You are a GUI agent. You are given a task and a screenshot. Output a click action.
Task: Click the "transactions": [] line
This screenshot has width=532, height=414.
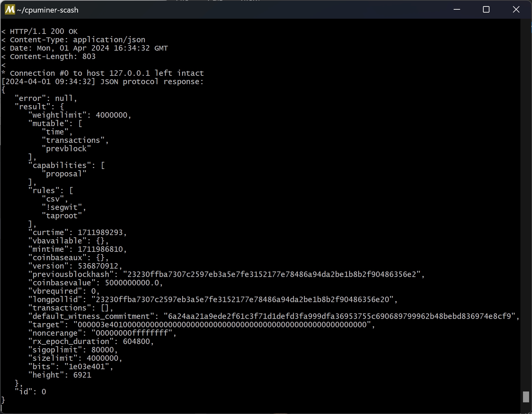[x=71, y=308]
